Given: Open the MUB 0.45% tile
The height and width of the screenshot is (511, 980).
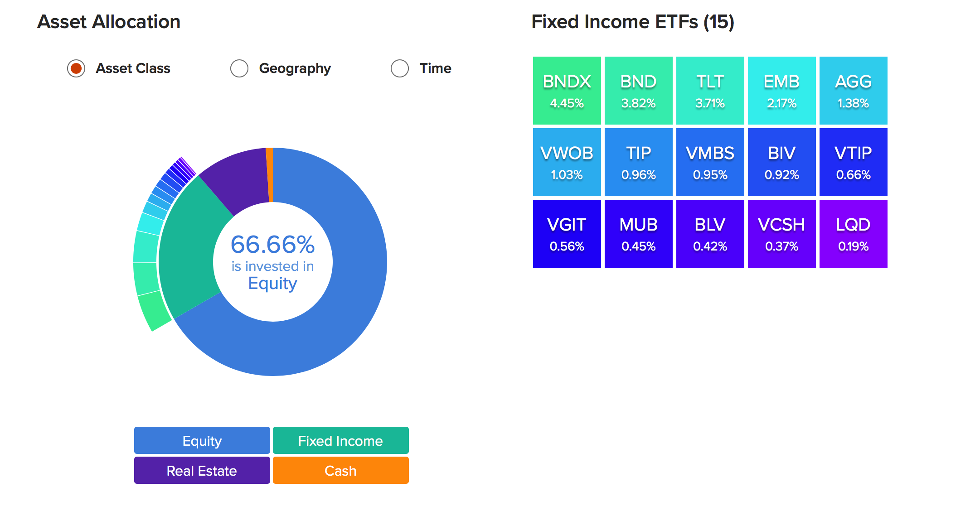Looking at the screenshot, I should [638, 234].
